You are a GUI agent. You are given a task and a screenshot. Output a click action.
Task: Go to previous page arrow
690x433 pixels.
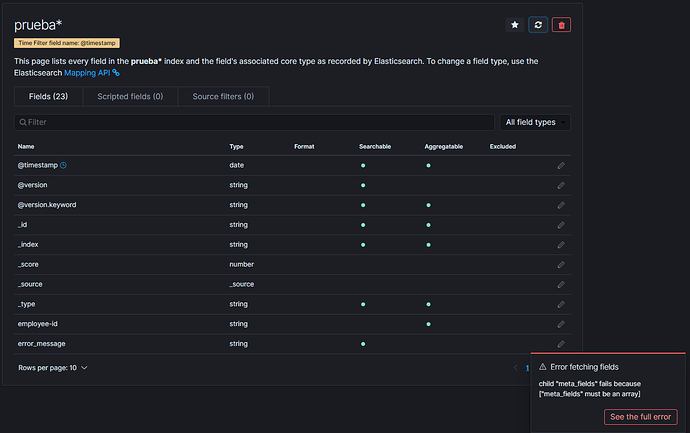pos(513,368)
